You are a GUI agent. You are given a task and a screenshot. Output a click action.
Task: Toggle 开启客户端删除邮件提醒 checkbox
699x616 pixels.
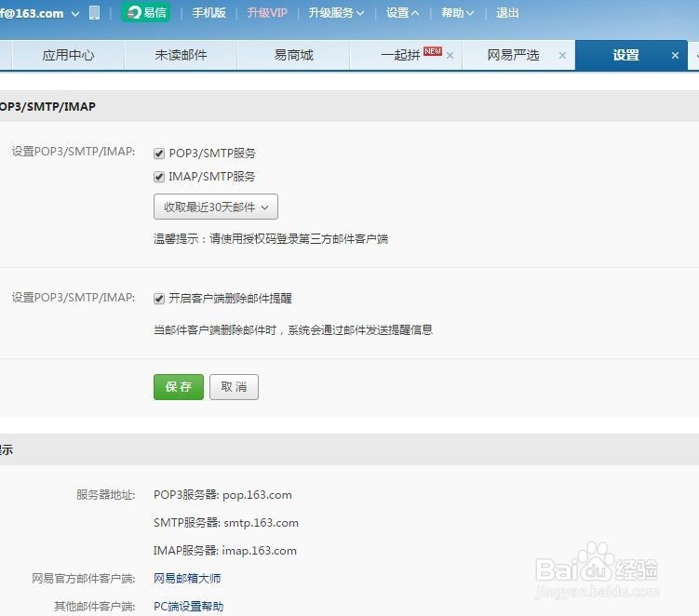(x=159, y=299)
